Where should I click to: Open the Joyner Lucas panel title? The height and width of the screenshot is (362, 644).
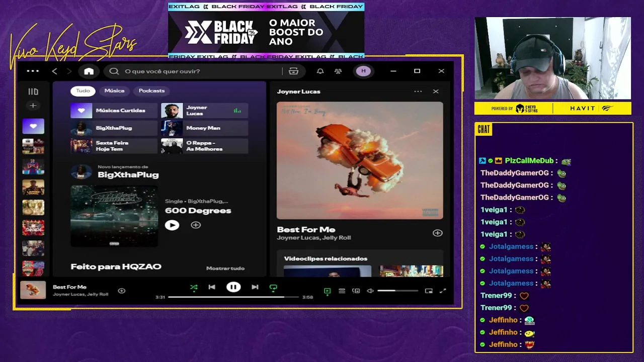click(x=298, y=92)
